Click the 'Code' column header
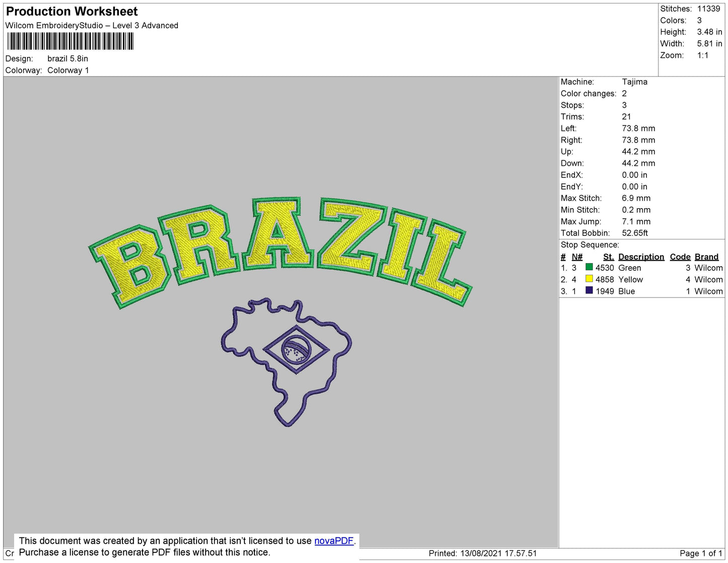The width and height of the screenshot is (728, 563). [680, 257]
